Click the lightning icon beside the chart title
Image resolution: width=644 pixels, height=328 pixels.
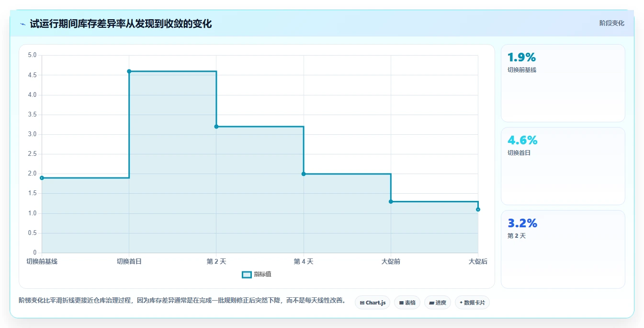click(23, 23)
